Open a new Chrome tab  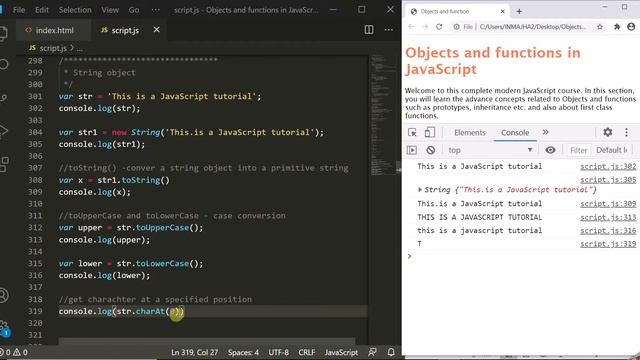pyautogui.click(x=519, y=11)
